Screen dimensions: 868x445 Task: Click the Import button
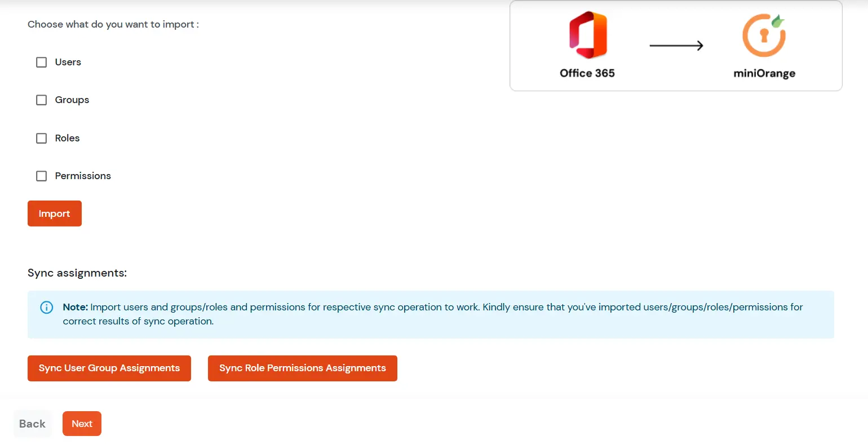55,213
